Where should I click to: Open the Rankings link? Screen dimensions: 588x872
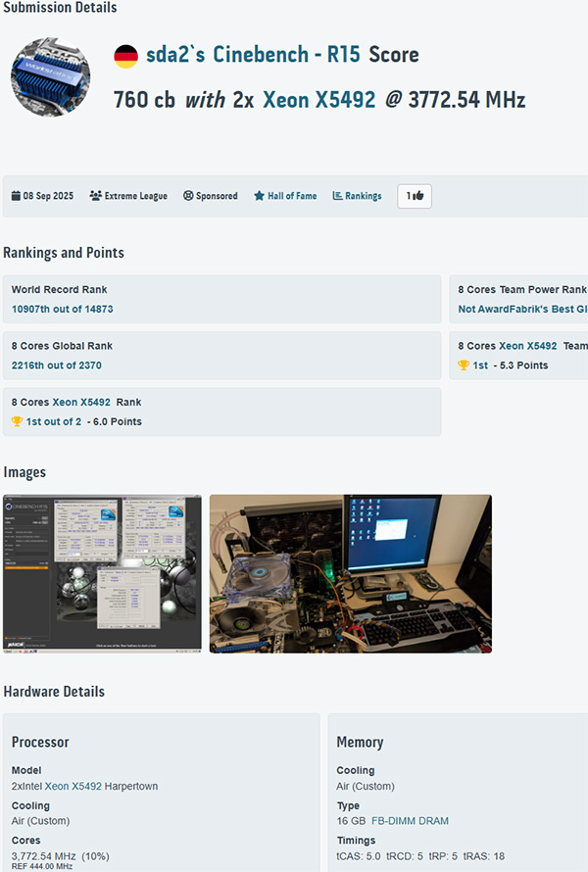pyautogui.click(x=364, y=196)
